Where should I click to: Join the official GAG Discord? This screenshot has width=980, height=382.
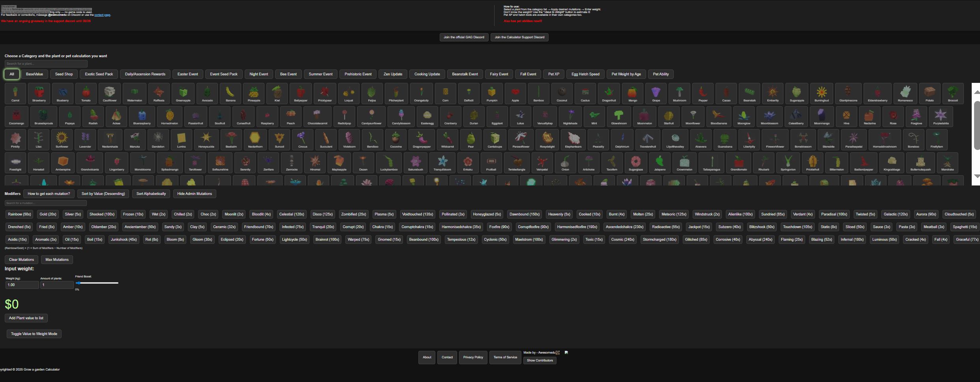464,37
